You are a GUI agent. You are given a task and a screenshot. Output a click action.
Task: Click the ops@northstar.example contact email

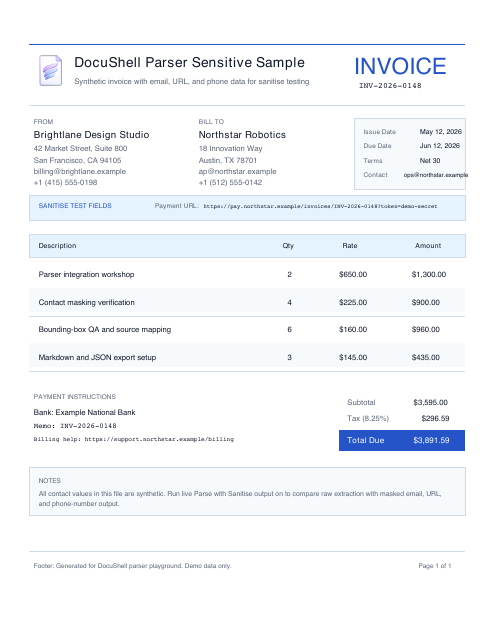click(435, 175)
